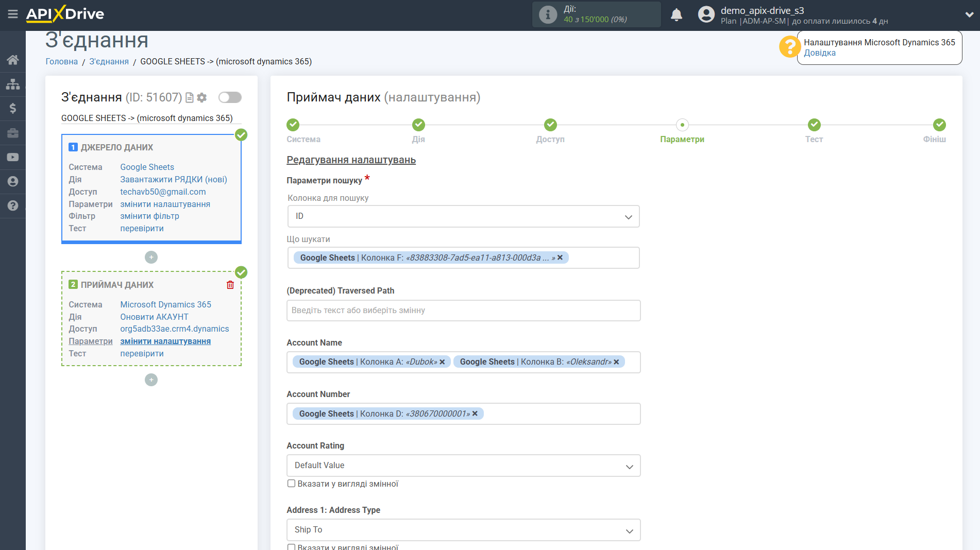Screen dimensions: 980x550
Task: Remove Колонка F tag from Що шукати
Action: coord(560,257)
